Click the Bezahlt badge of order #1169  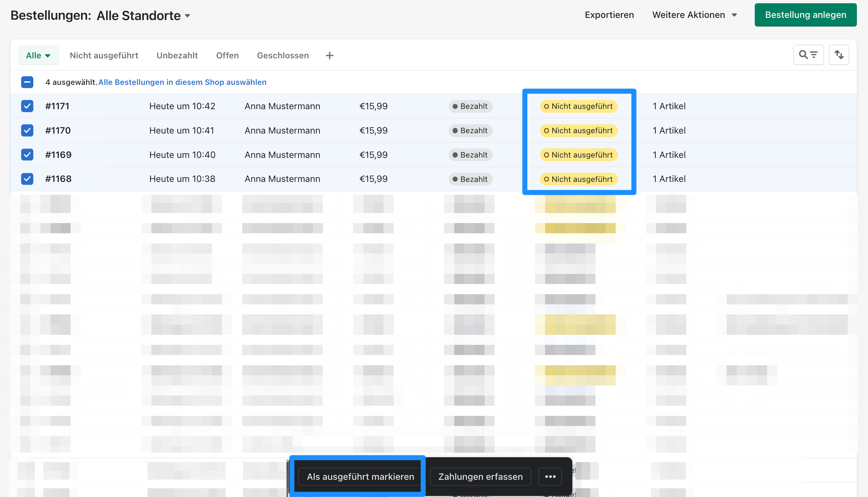click(x=470, y=155)
